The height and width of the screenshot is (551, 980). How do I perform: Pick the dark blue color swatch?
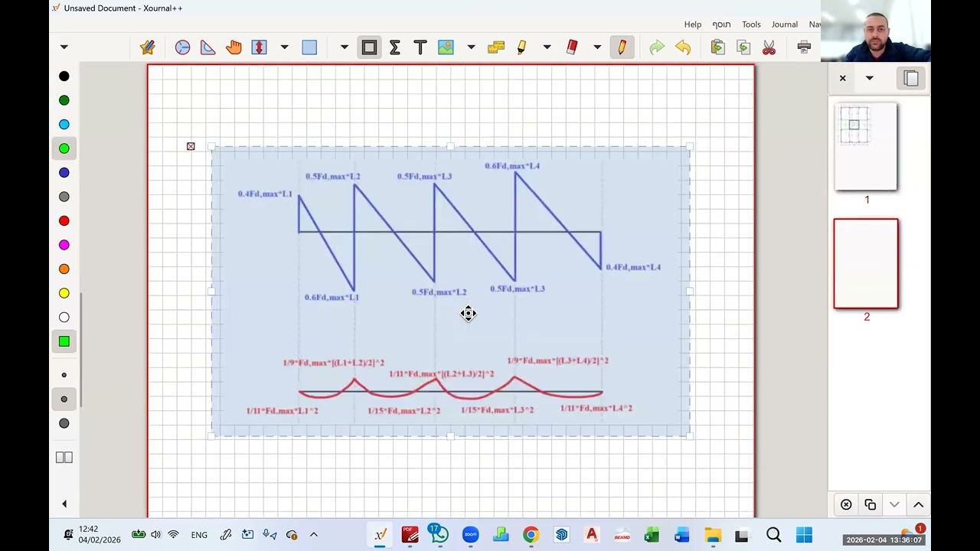64,172
